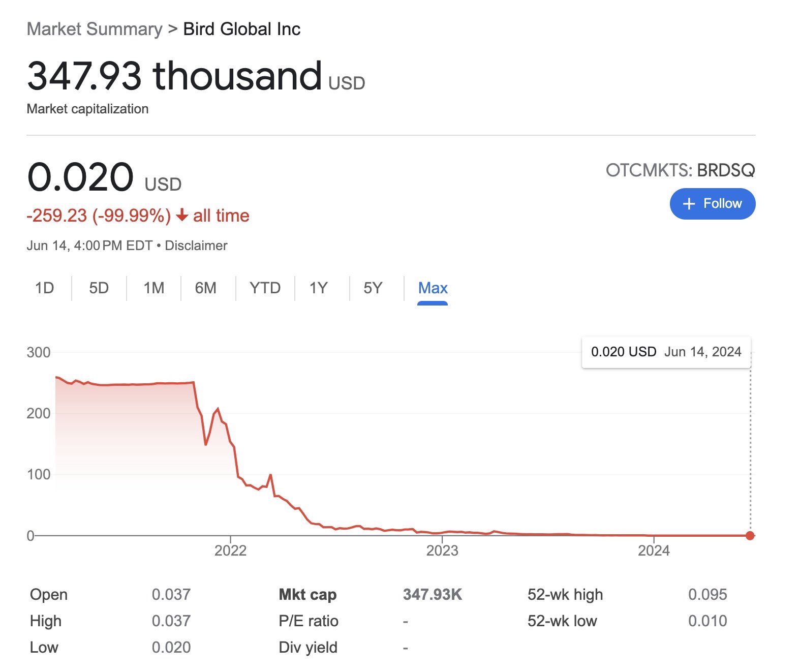
Task: Click the 2024 label on chart axis
Action: [654, 551]
